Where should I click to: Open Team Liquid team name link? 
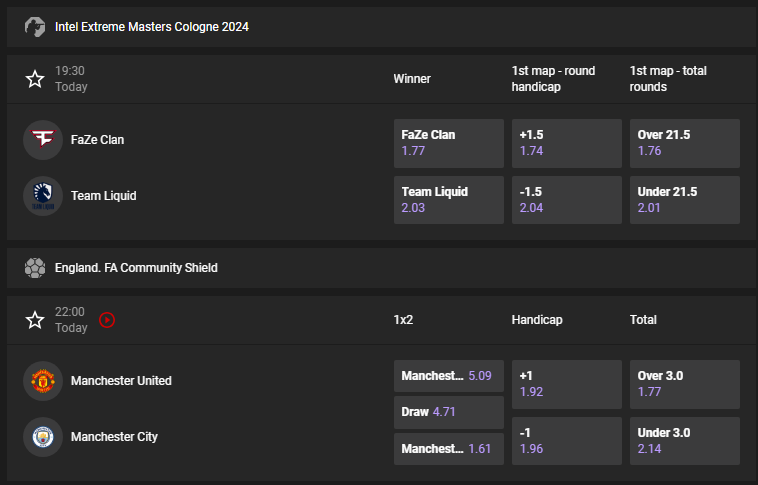tap(103, 196)
